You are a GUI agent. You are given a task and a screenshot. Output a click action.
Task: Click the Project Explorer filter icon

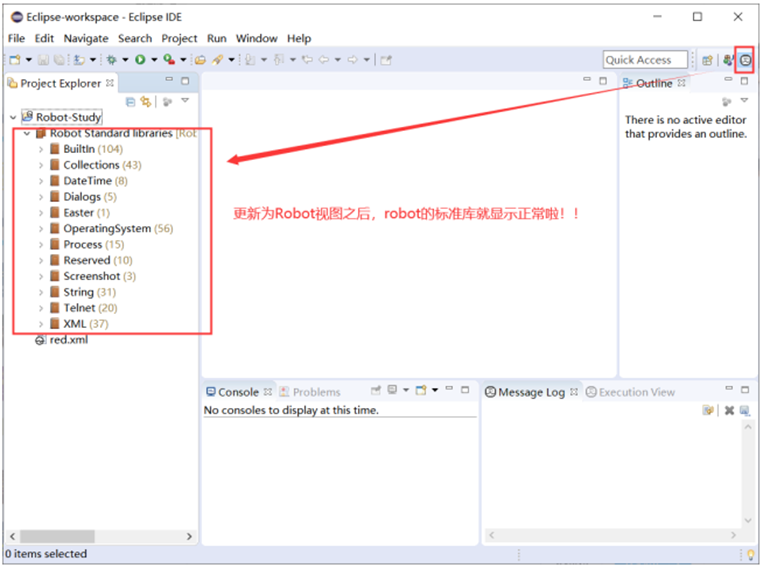(167, 102)
